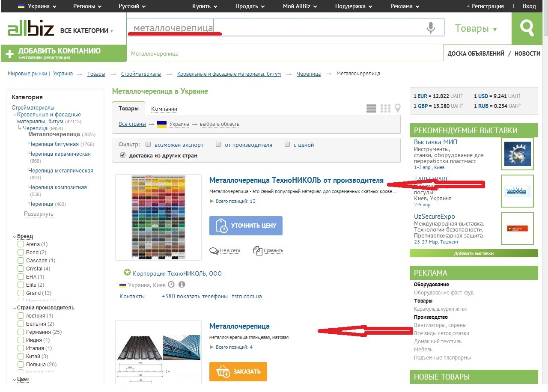Click the Не в сети chat icon
Image resolution: width=548 pixels, height=392 pixels.
click(x=214, y=251)
